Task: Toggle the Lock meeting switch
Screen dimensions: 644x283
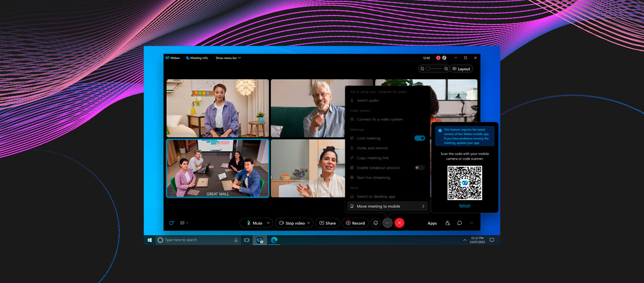Action: tap(419, 138)
